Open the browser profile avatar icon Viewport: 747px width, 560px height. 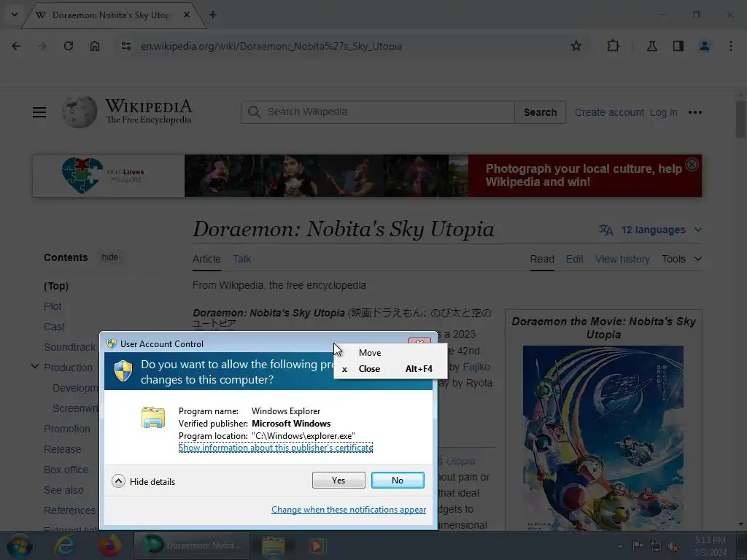click(x=704, y=46)
